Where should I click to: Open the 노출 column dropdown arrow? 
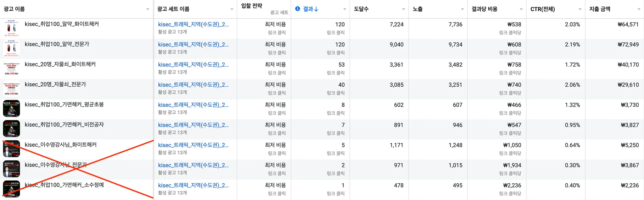click(x=462, y=9)
